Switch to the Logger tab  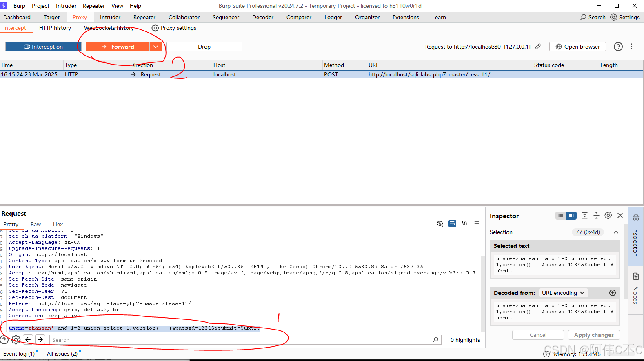coord(333,17)
